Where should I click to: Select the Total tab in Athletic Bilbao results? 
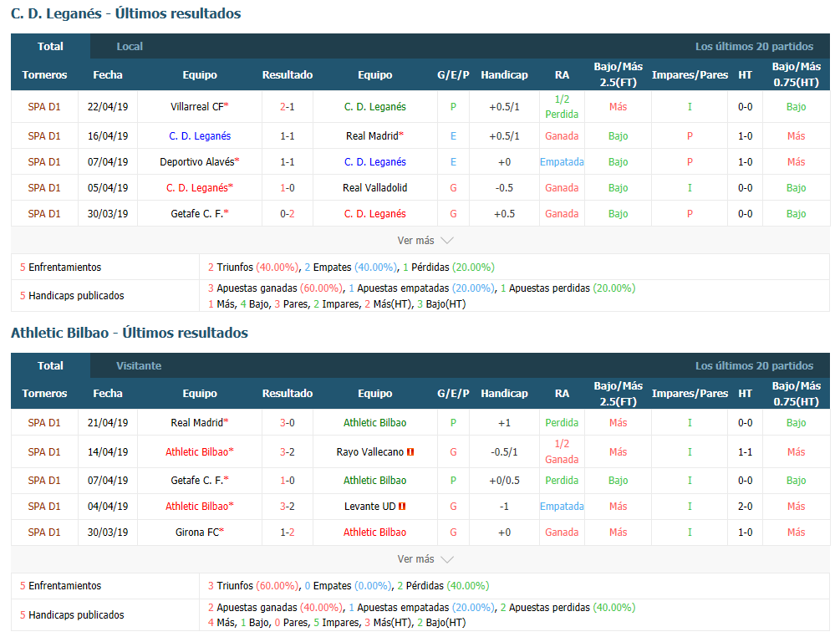tap(50, 366)
